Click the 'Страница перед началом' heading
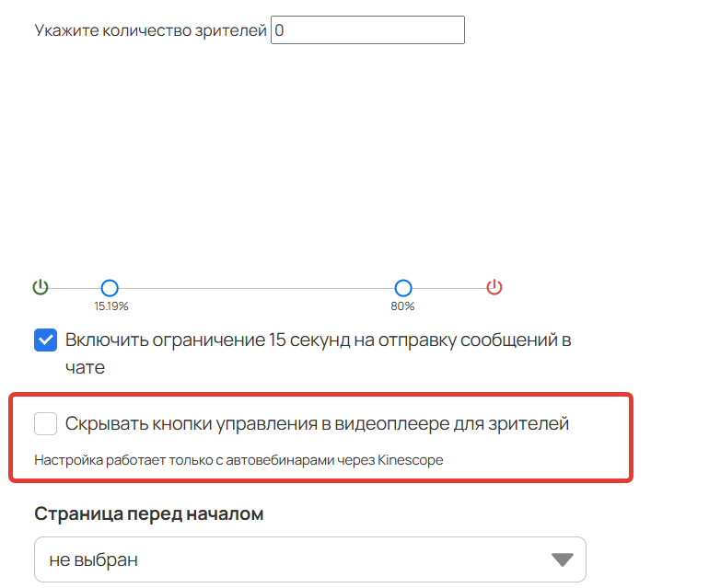709x588 pixels. click(x=149, y=513)
